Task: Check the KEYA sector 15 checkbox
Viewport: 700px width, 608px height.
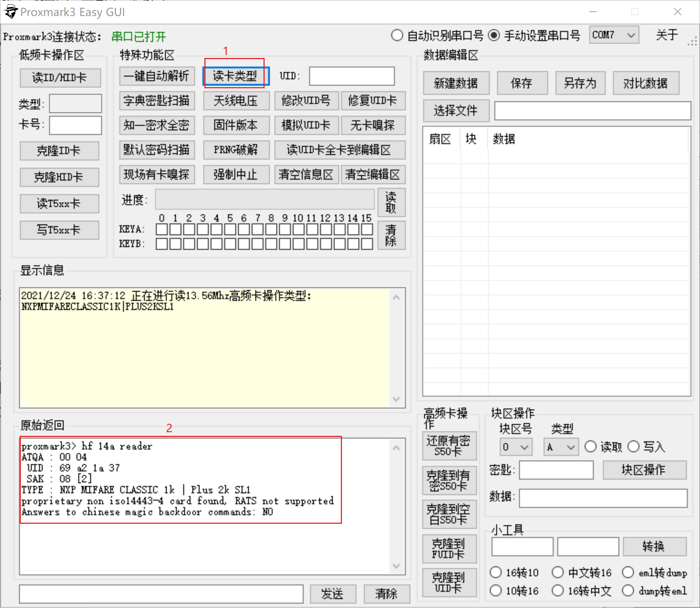Action: tap(367, 229)
